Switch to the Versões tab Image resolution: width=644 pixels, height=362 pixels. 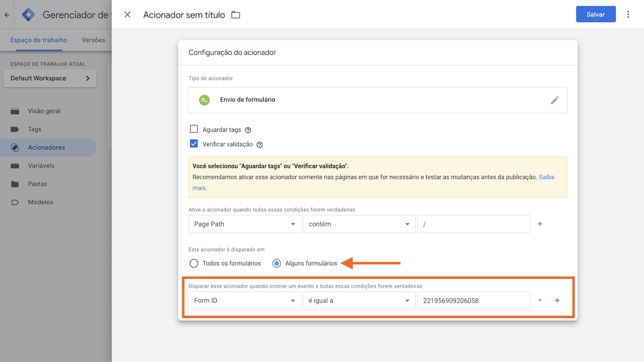[x=93, y=40]
